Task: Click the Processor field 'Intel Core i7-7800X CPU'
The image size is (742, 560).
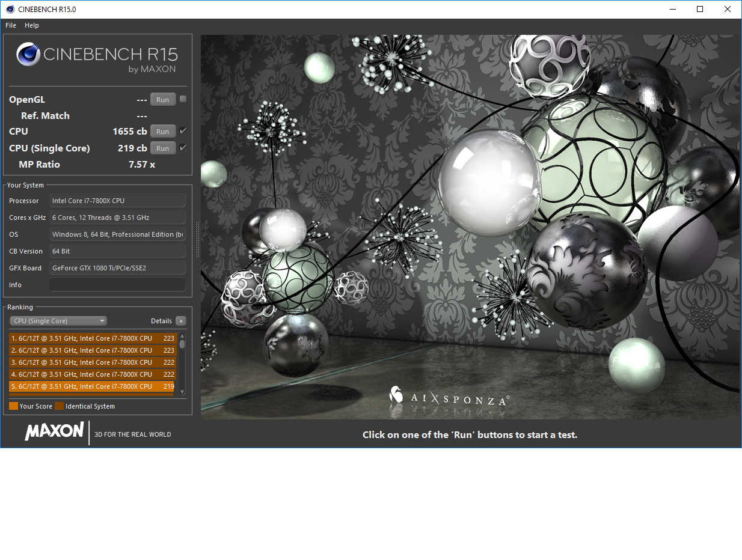Action: click(118, 201)
